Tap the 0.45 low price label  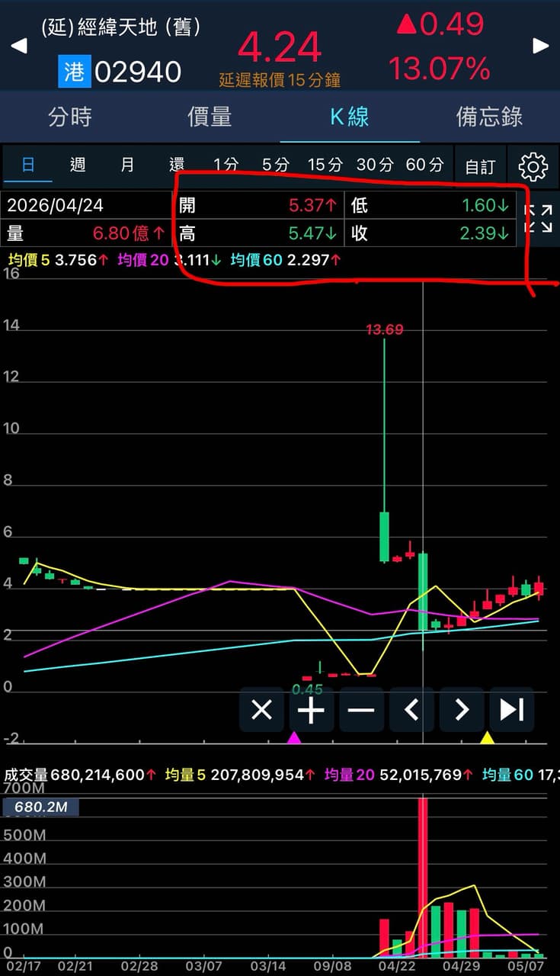click(x=308, y=689)
